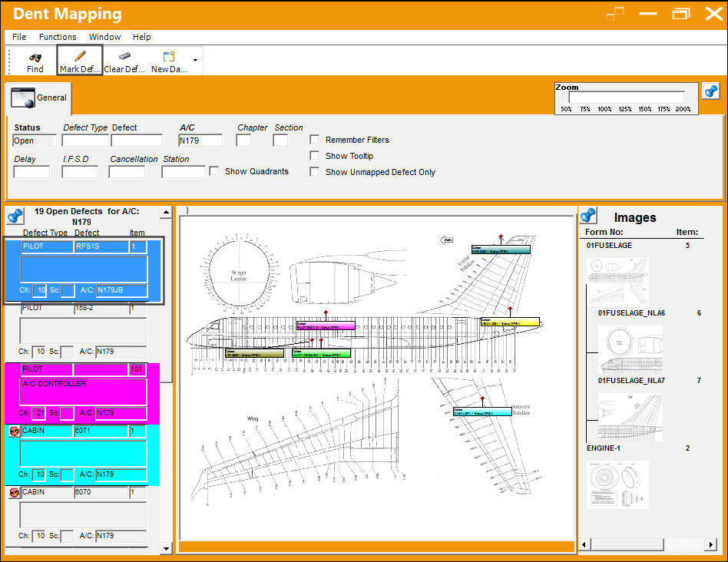Click the Images panel scroll left arrow
The height and width of the screenshot is (562, 728).
(x=584, y=544)
